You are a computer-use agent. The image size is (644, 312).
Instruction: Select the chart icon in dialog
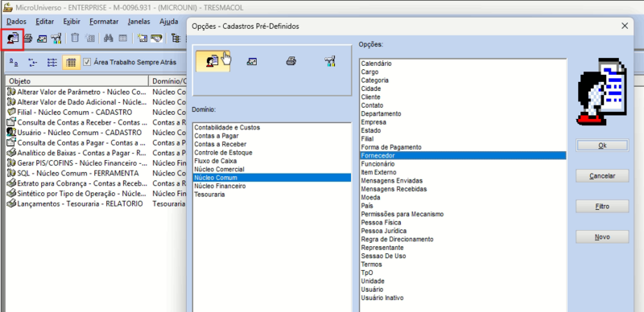pyautogui.click(x=252, y=62)
